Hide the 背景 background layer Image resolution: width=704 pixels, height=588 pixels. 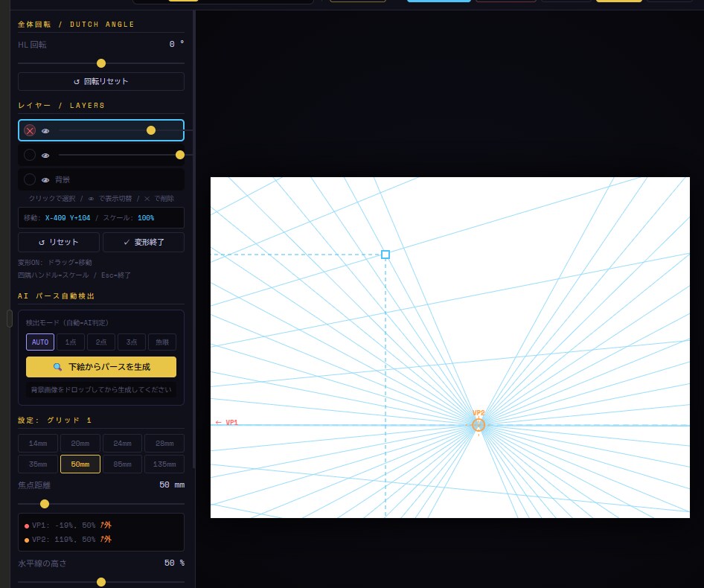pos(45,179)
